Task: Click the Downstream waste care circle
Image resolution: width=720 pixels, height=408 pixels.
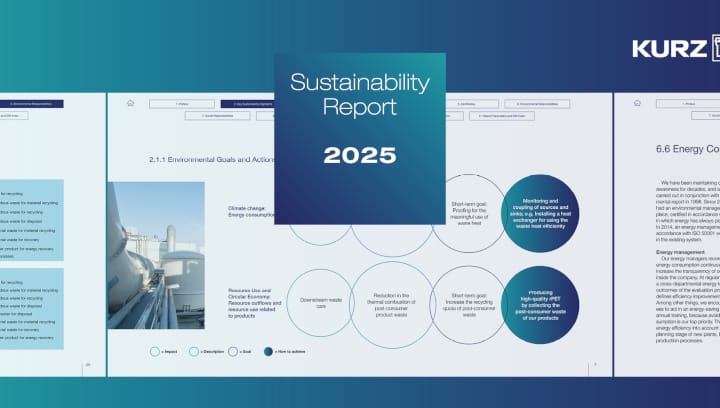Action: point(321,303)
